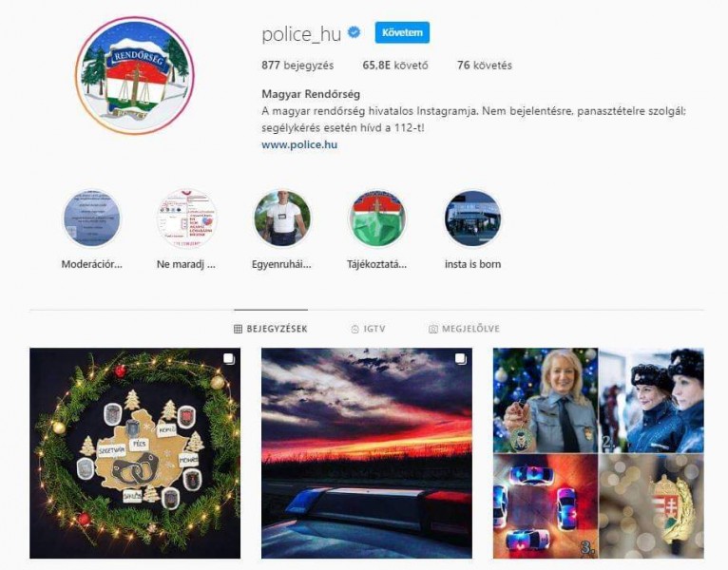Screen dimensions: 728x570
Task: Follow the account with the Követem button
Action: pyautogui.click(x=402, y=32)
